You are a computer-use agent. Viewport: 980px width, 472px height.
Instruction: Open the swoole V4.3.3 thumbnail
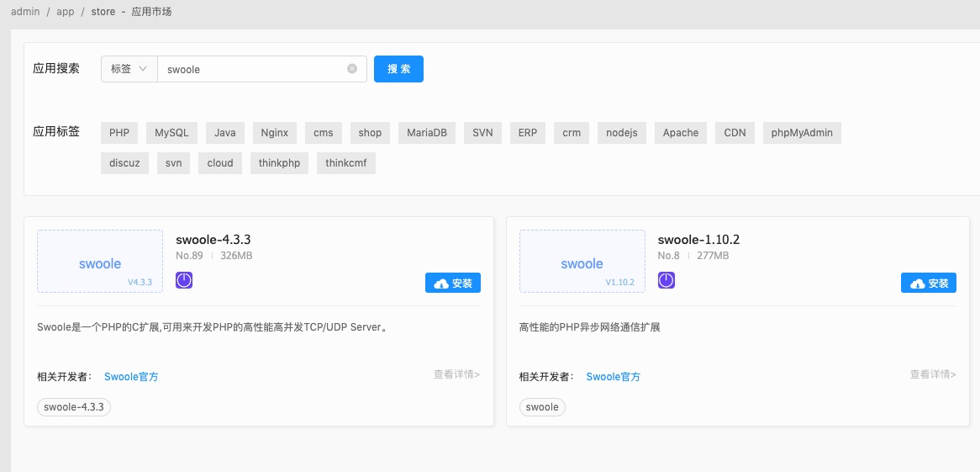click(x=100, y=261)
